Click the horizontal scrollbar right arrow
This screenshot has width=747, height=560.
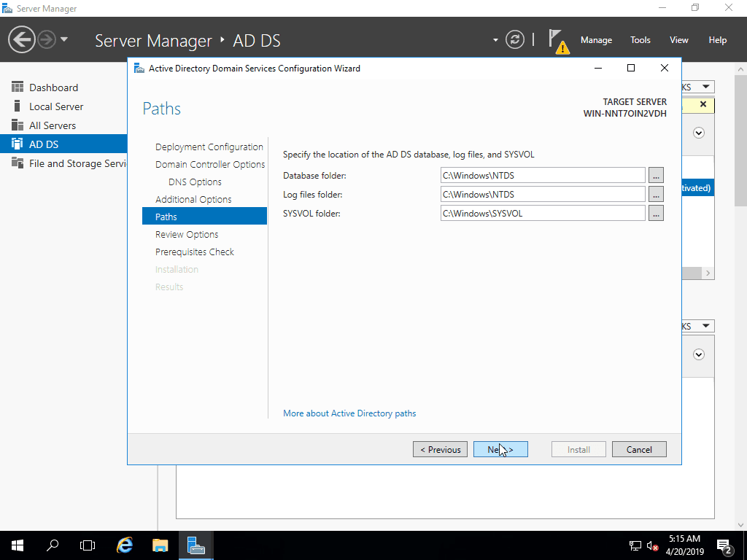tap(708, 273)
